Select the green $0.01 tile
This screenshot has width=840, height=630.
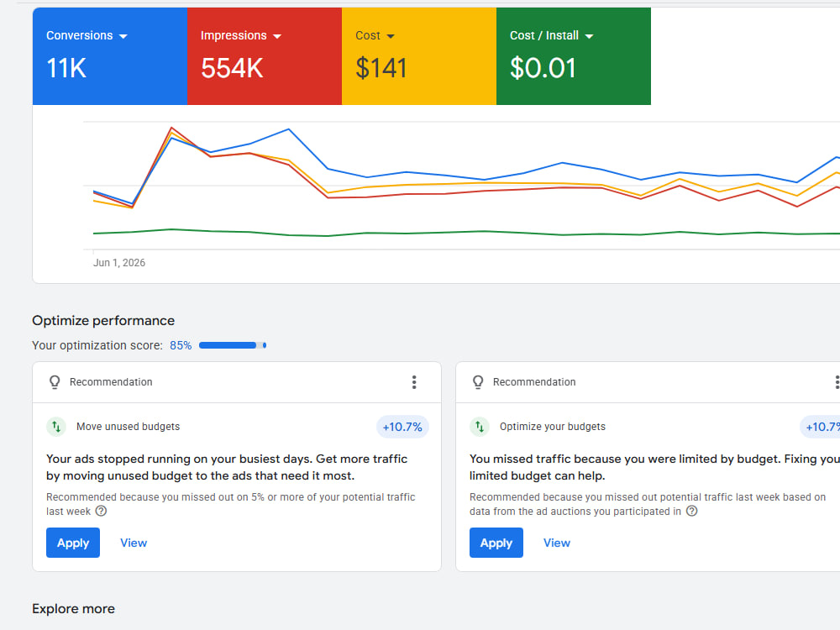click(574, 56)
